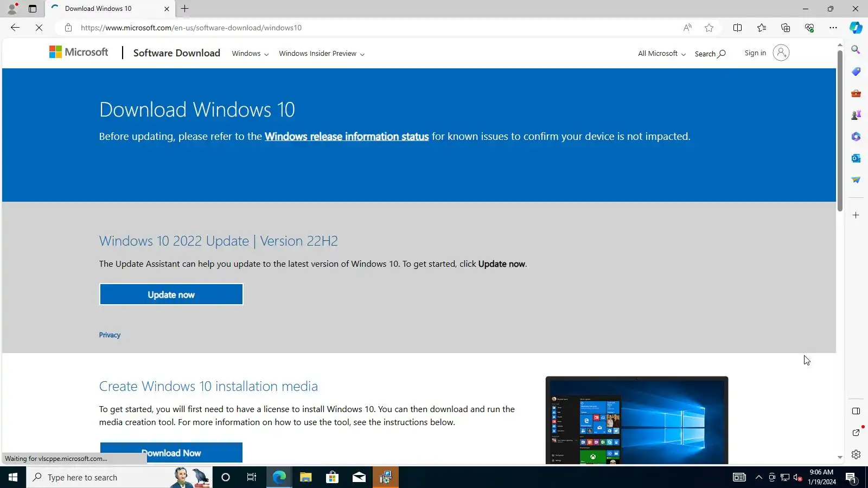This screenshot has height=488, width=868.
Task: Open the notification center icon
Action: click(x=851, y=477)
